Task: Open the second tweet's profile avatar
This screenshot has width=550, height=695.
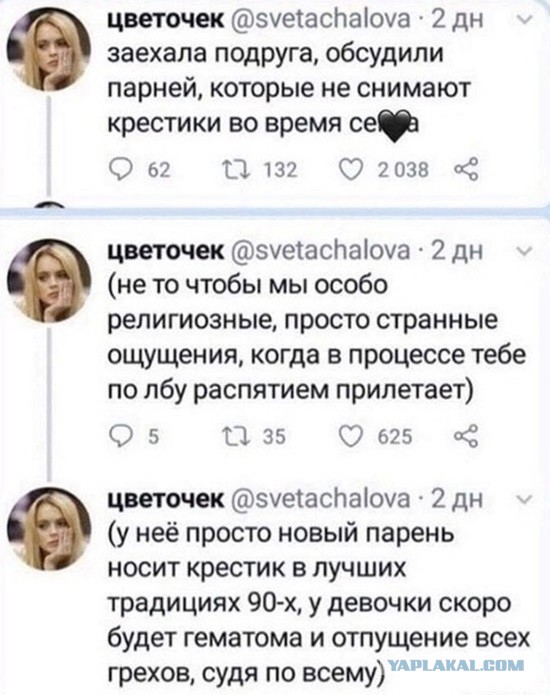Action: coord(49,281)
